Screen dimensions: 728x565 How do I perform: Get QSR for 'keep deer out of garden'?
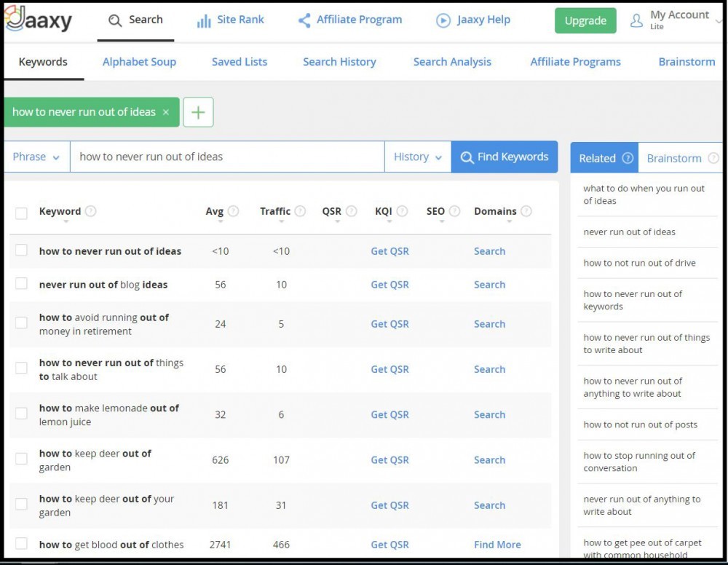click(389, 460)
